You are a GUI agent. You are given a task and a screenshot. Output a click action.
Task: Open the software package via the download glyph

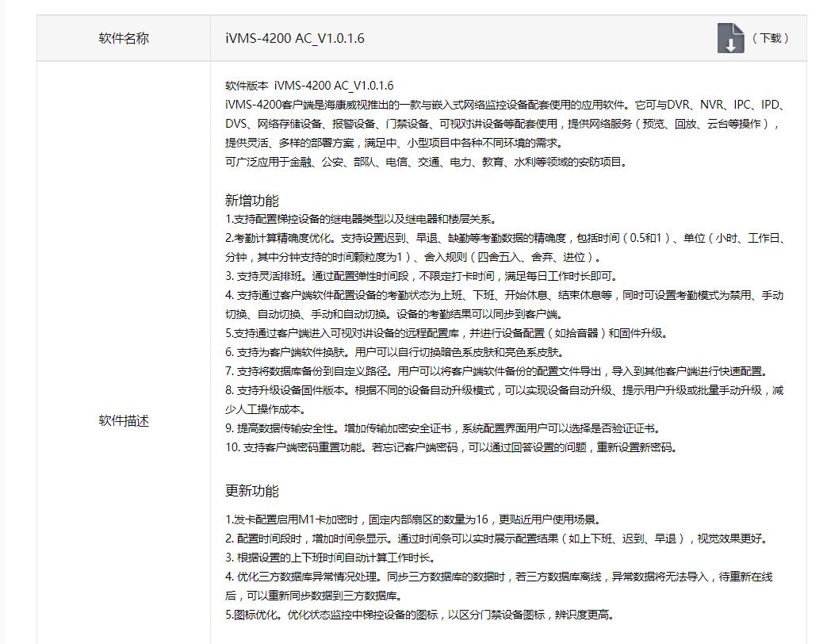pyautogui.click(x=732, y=38)
